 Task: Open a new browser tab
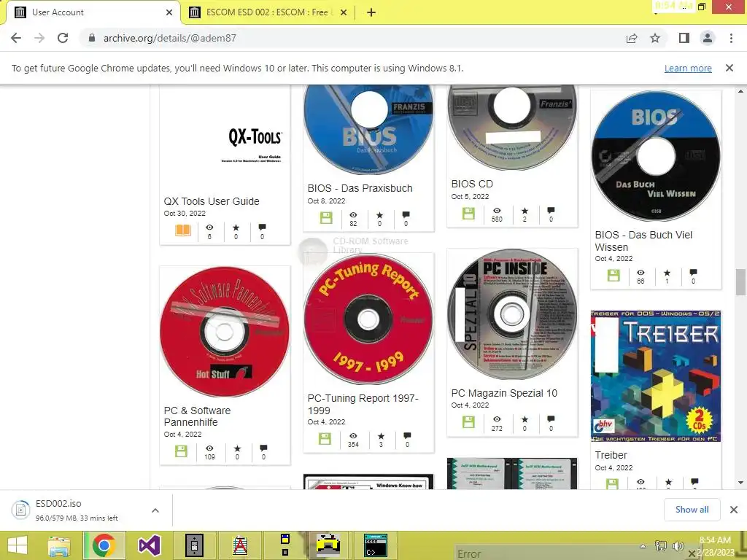click(371, 12)
